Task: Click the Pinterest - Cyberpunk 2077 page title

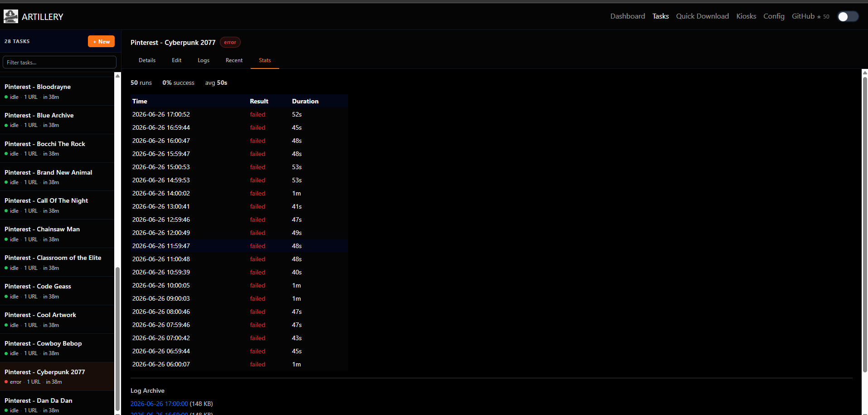Action: click(173, 42)
